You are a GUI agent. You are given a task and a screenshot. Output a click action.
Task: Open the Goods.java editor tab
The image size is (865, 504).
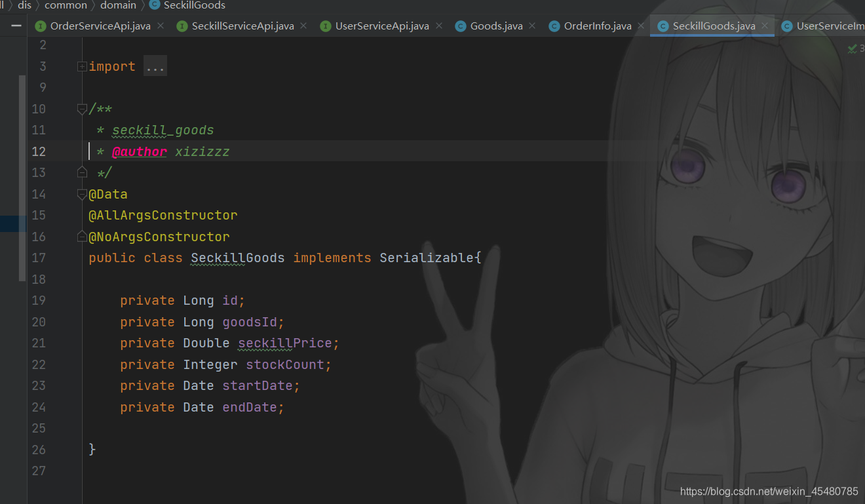[x=497, y=26]
